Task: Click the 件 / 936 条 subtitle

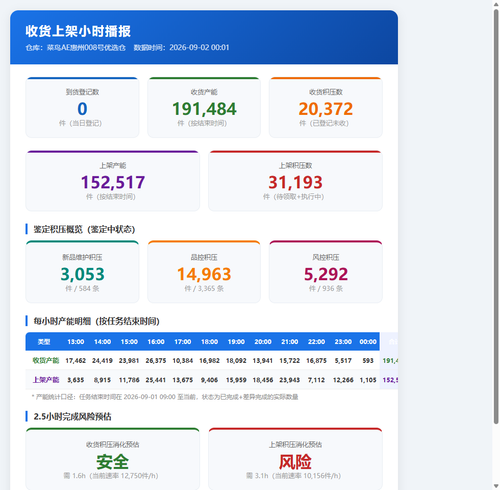Action: point(326,289)
